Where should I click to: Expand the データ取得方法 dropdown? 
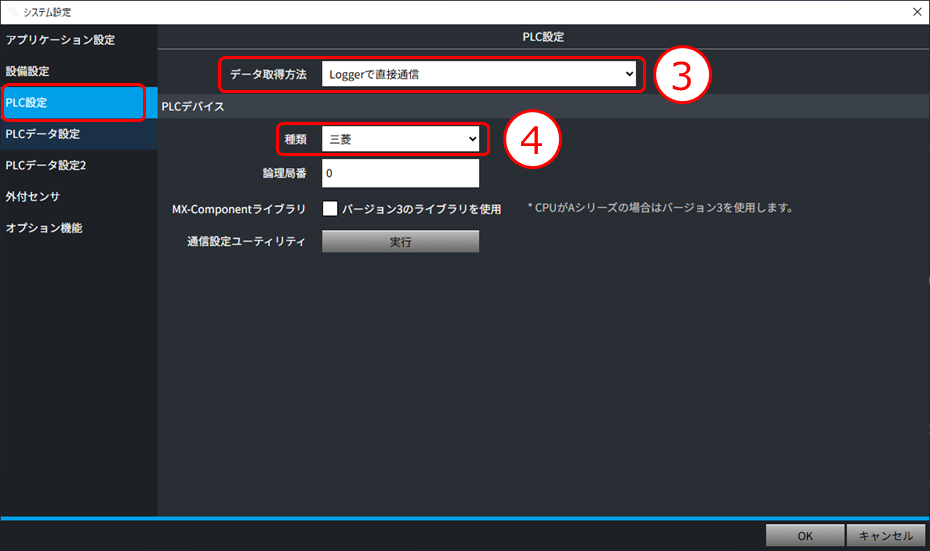coord(478,74)
